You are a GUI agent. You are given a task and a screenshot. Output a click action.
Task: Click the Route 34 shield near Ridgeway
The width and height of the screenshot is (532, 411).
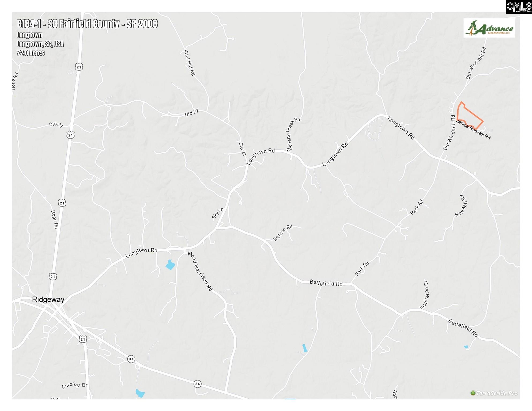tap(131, 359)
